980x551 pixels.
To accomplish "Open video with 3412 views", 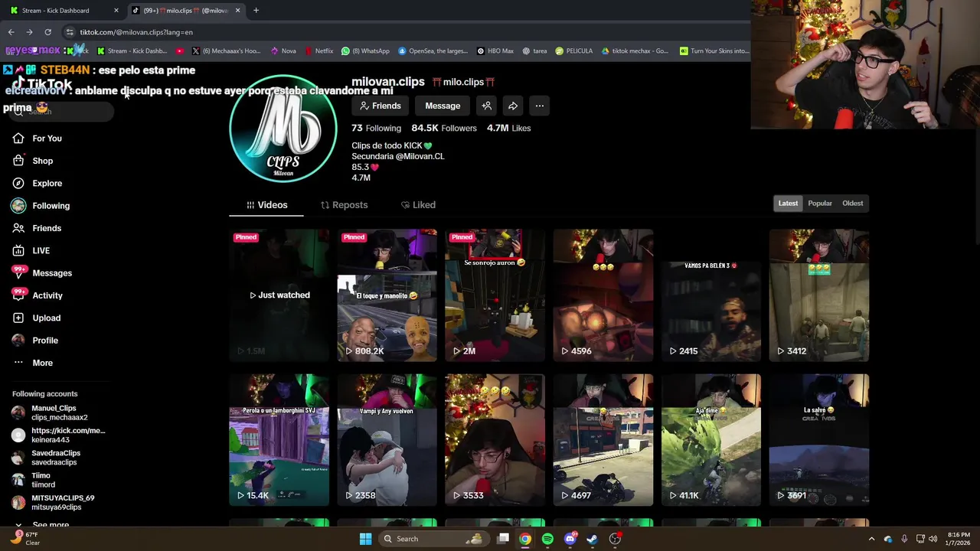I will 819,295.
